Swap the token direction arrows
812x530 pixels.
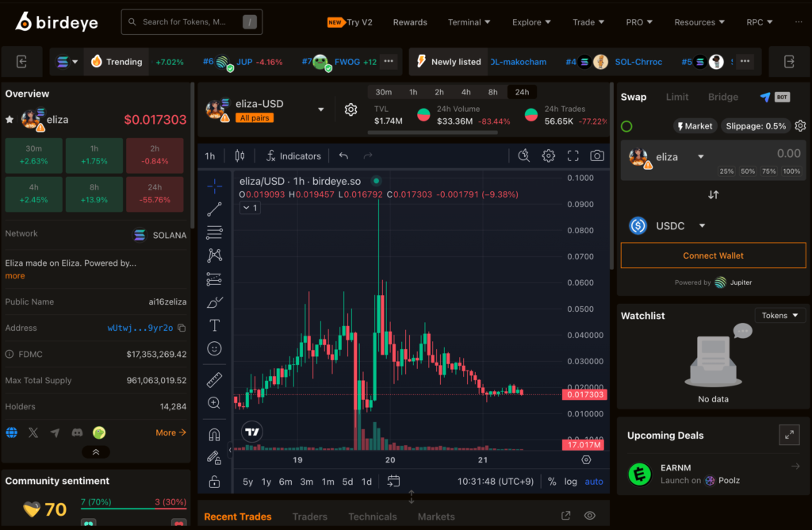(713, 195)
